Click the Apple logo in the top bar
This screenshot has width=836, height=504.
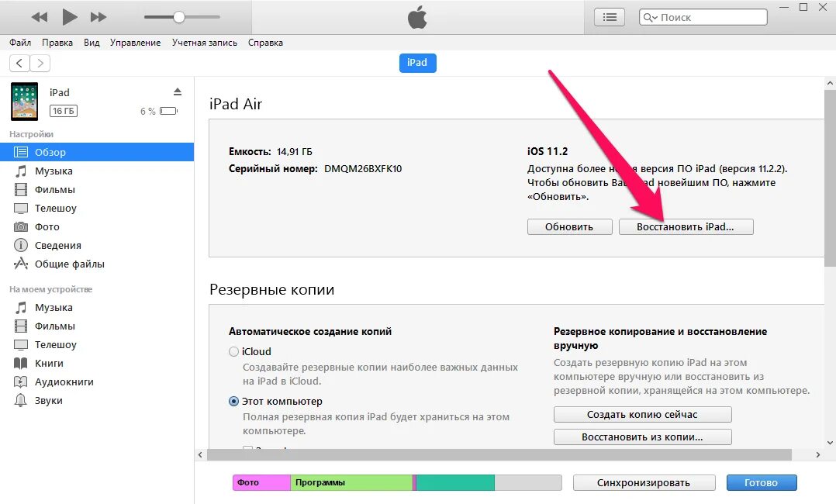pyautogui.click(x=417, y=17)
